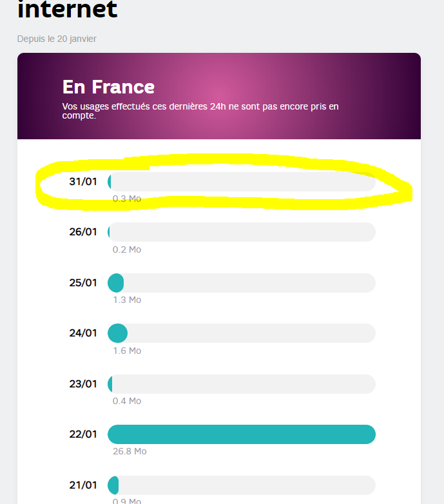The width and height of the screenshot is (444, 504).
Task: Click the 0.4 Mo usage value
Action: (x=127, y=402)
